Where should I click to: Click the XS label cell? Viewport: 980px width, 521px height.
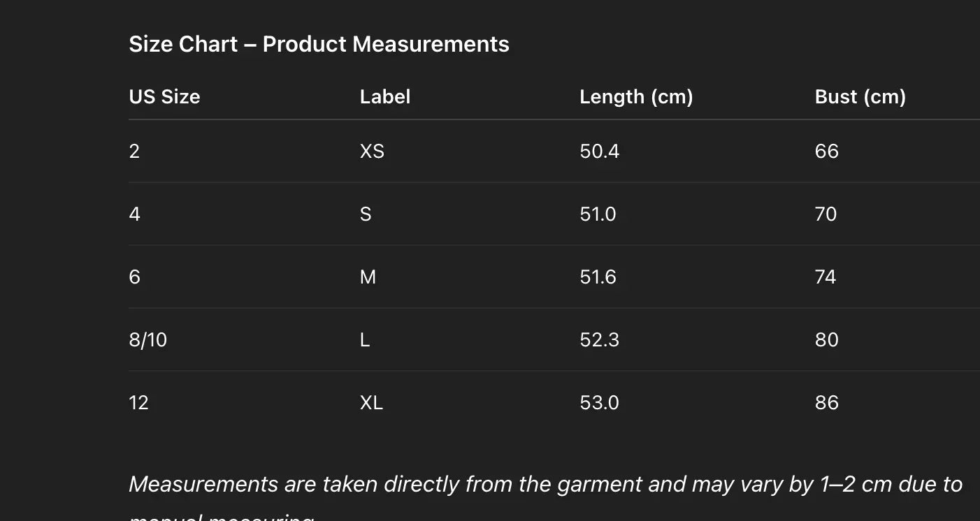click(x=372, y=152)
